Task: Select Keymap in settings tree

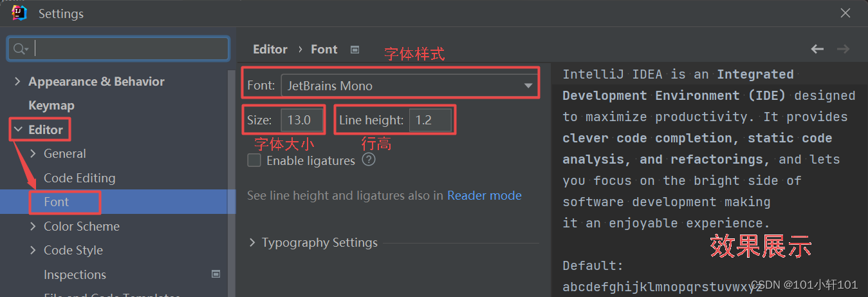Action: (x=51, y=106)
